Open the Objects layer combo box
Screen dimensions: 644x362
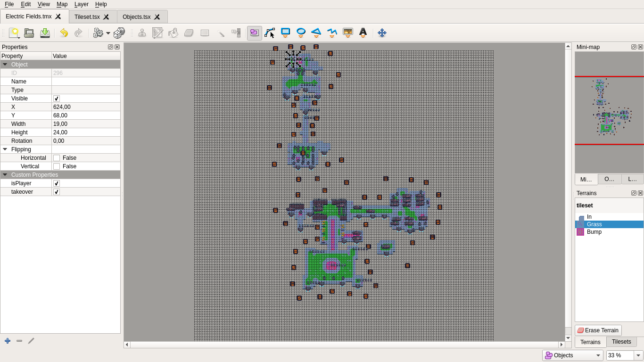[x=573, y=355]
